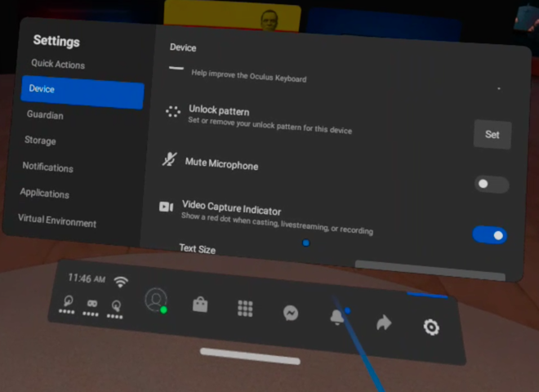Open the Settings gear icon
The image size is (539, 392).
[431, 327]
